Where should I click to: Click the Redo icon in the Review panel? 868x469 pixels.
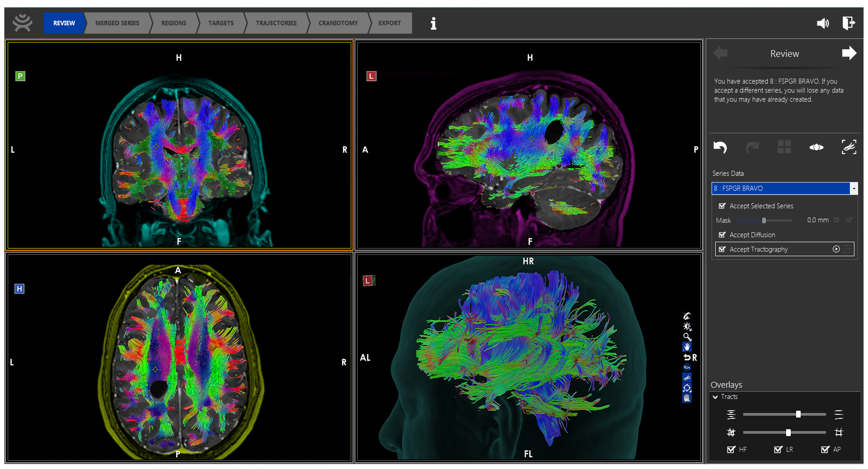pyautogui.click(x=752, y=147)
